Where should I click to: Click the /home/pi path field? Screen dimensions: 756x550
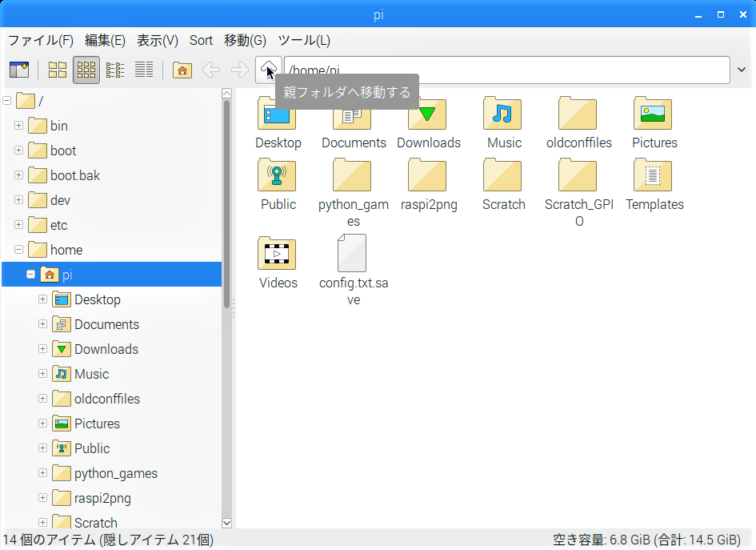506,70
